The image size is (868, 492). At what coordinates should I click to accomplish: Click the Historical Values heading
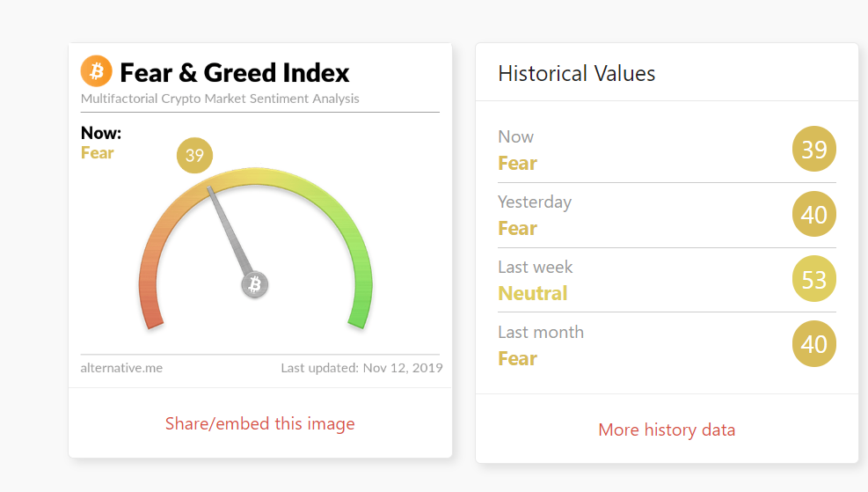point(576,74)
